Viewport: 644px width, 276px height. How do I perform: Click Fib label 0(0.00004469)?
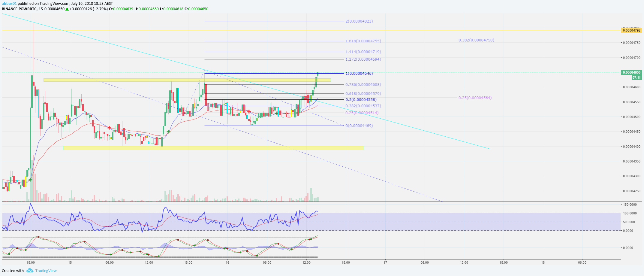click(x=359, y=126)
